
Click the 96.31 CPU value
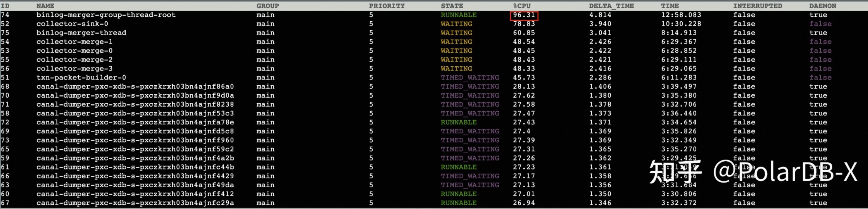tap(524, 15)
